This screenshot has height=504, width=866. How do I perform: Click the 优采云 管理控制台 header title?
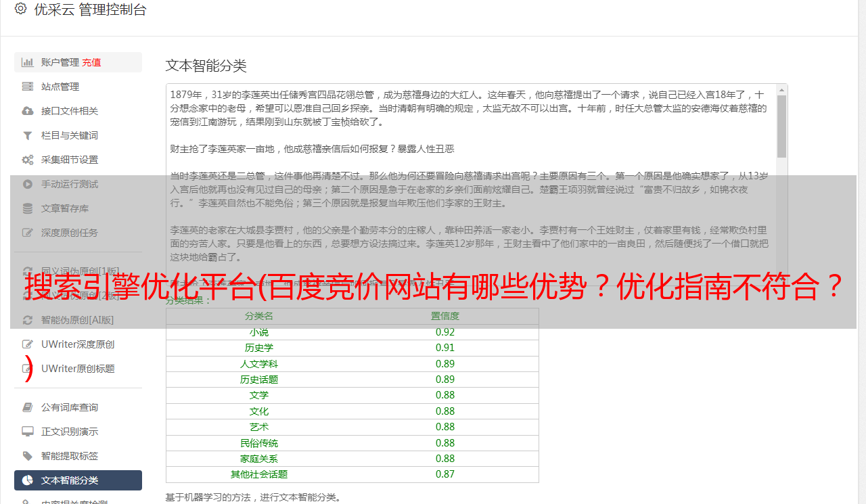90,9
